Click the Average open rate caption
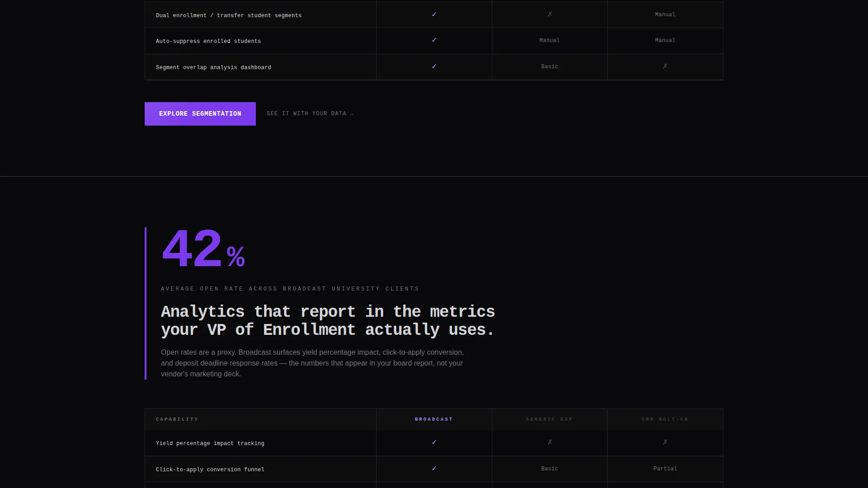Screen dimensions: 868x488 [290, 289]
